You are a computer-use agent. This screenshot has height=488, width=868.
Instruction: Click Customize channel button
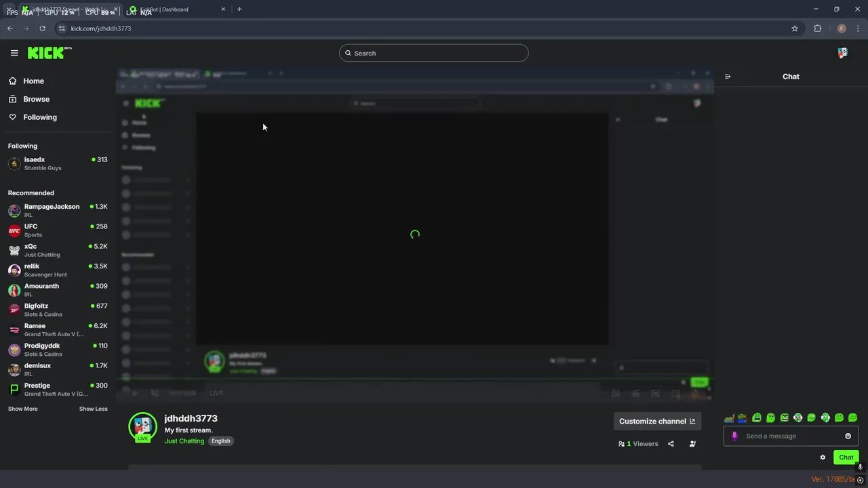click(657, 421)
